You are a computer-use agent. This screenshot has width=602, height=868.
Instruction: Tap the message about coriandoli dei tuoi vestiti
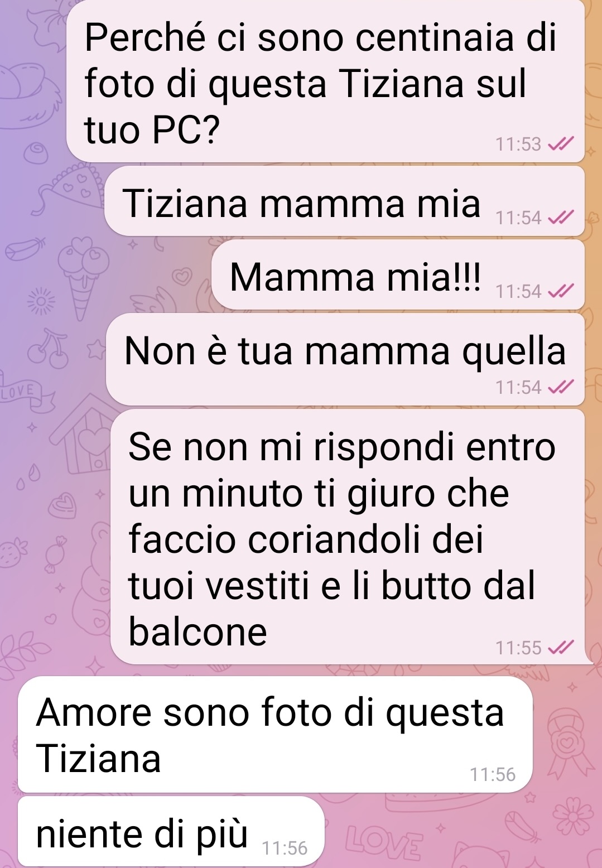348,537
